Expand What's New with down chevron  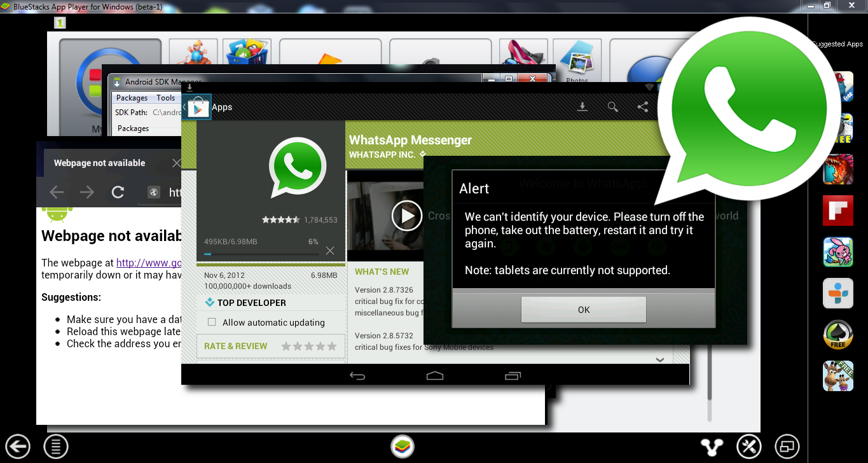point(659,360)
